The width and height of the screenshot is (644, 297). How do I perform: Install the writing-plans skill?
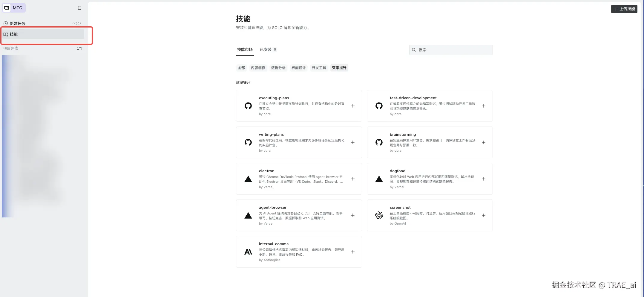pyautogui.click(x=353, y=142)
